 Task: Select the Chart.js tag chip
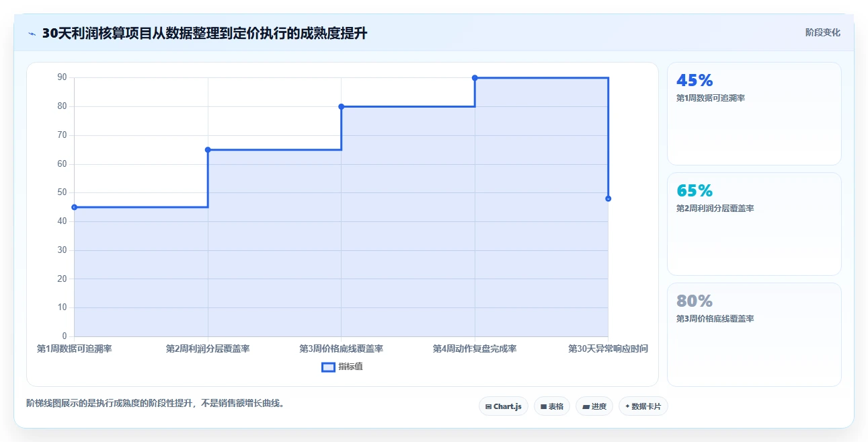click(x=503, y=406)
